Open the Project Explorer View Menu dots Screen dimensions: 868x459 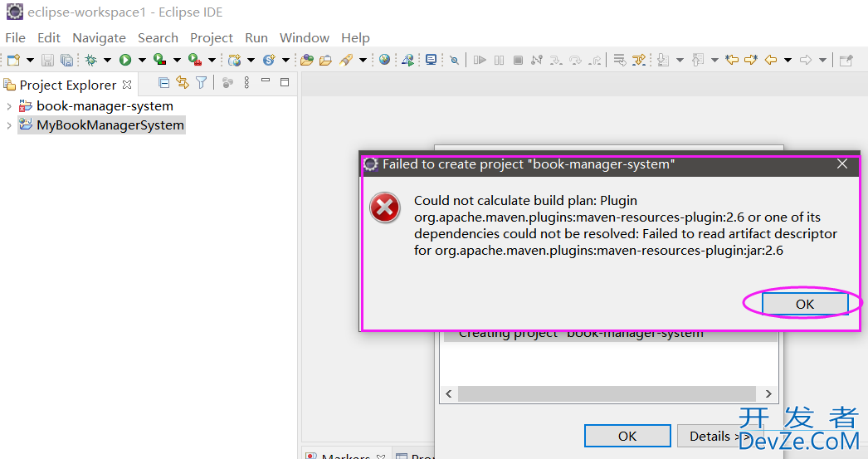(x=247, y=82)
